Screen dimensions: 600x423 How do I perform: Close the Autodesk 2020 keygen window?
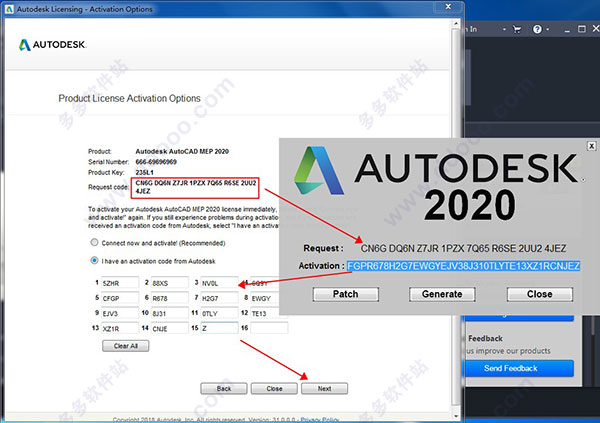(591, 146)
